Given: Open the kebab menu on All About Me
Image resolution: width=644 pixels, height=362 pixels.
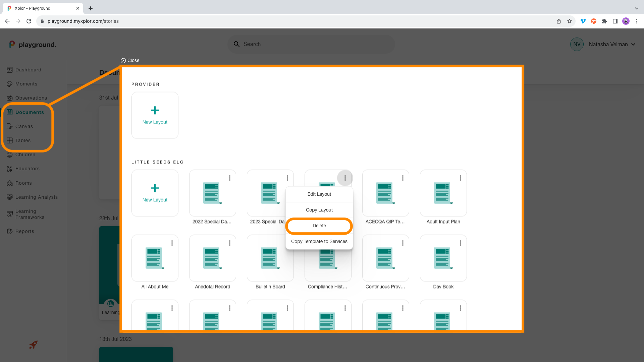Looking at the screenshot, I should tap(172, 243).
